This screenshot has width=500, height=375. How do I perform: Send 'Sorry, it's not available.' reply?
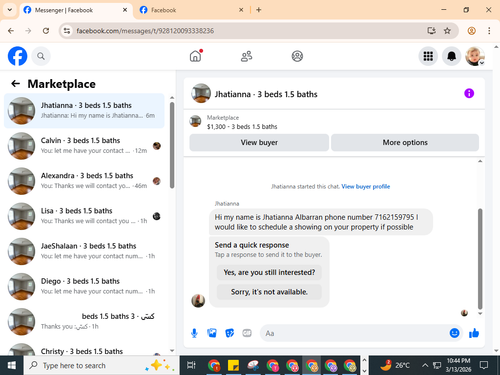pos(269,292)
